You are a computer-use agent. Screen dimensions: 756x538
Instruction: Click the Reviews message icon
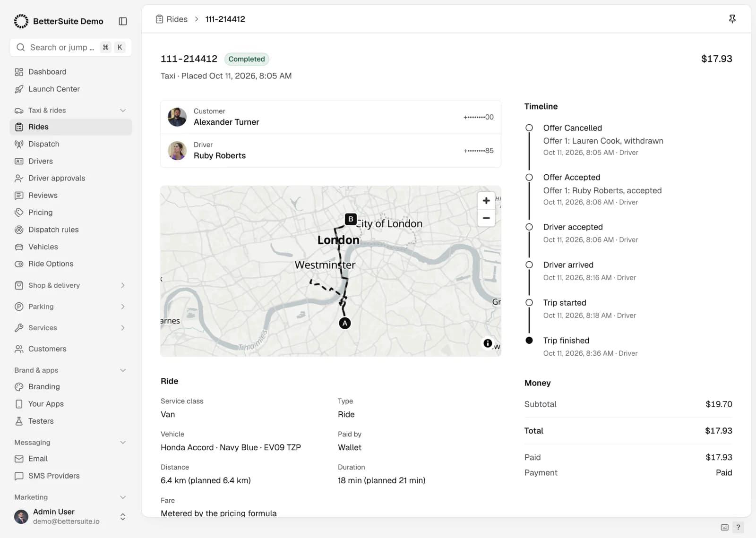point(19,195)
